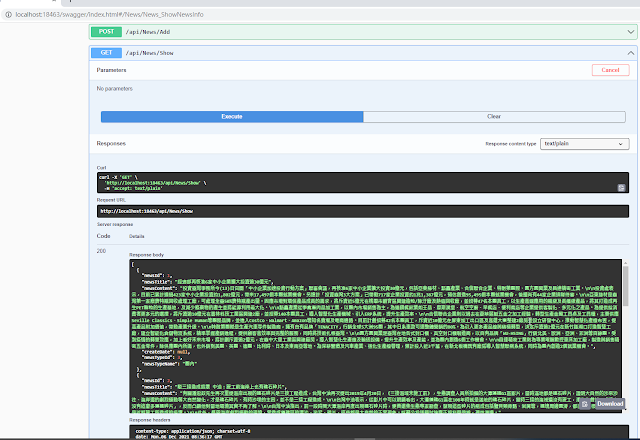The width and height of the screenshot is (640, 440).
Task: Click the Curl label
Action: 101,168
